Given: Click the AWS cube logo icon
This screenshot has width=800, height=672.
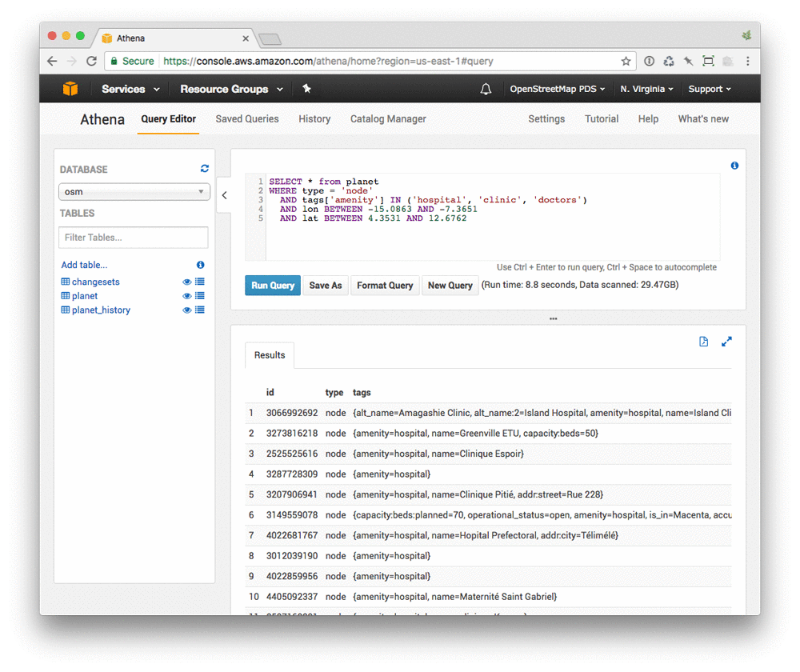Looking at the screenshot, I should pyautogui.click(x=70, y=89).
